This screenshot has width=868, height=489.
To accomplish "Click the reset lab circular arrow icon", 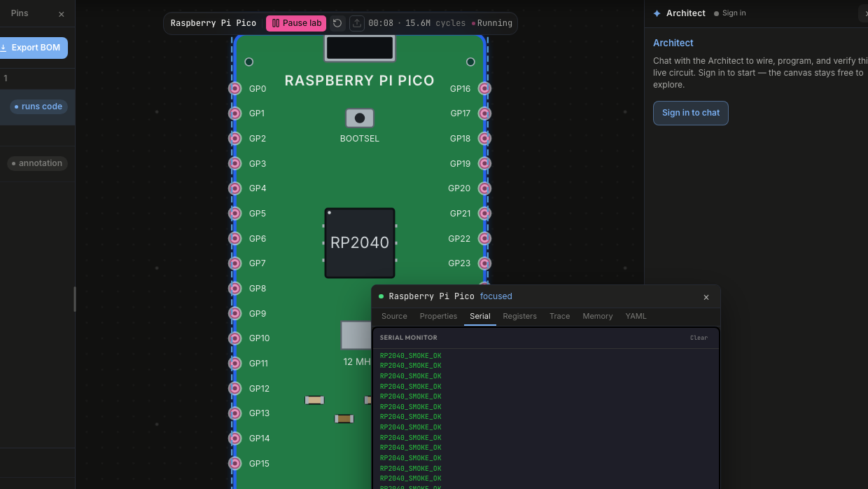I will pyautogui.click(x=337, y=23).
